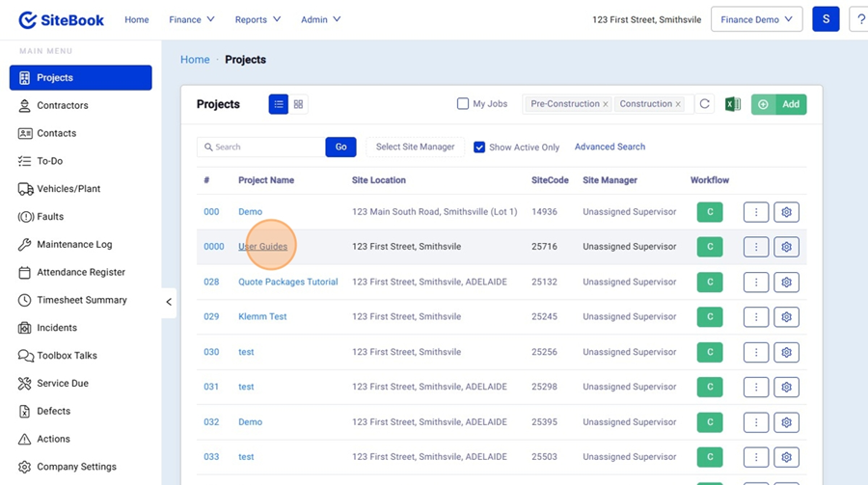The height and width of the screenshot is (485, 868).
Task: Open Vehicles/Plant in sidebar
Action: 68,189
